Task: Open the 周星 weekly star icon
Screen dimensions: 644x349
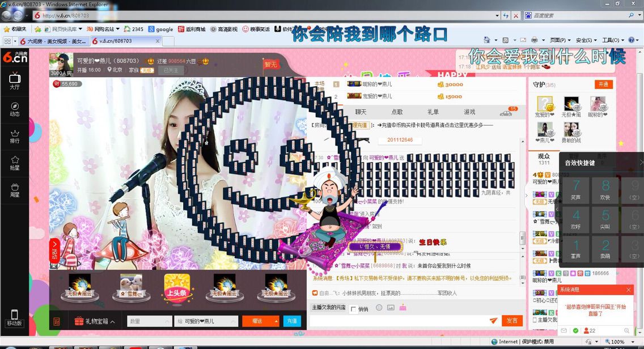Action: click(14, 190)
